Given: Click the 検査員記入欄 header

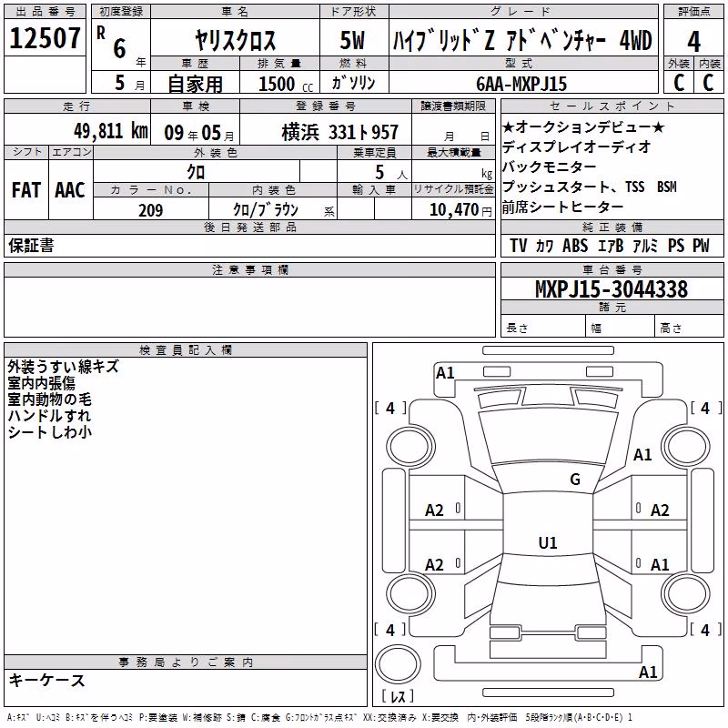Looking at the screenshot, I should (x=186, y=350).
